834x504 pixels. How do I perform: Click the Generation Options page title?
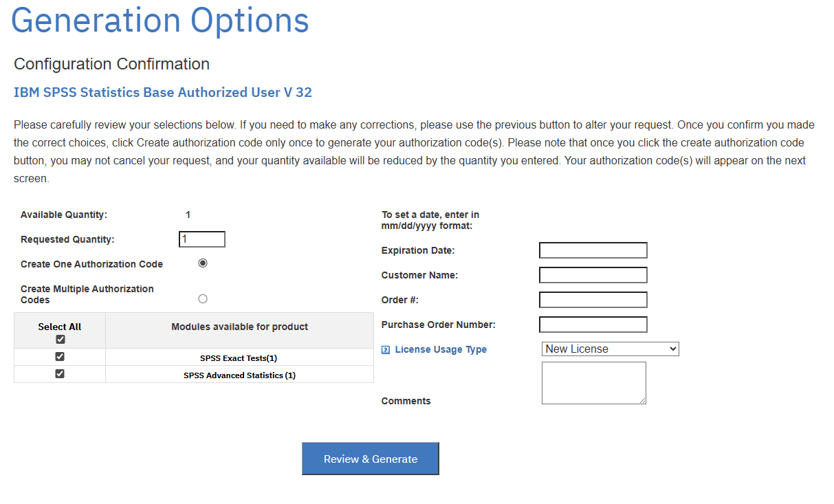(160, 20)
